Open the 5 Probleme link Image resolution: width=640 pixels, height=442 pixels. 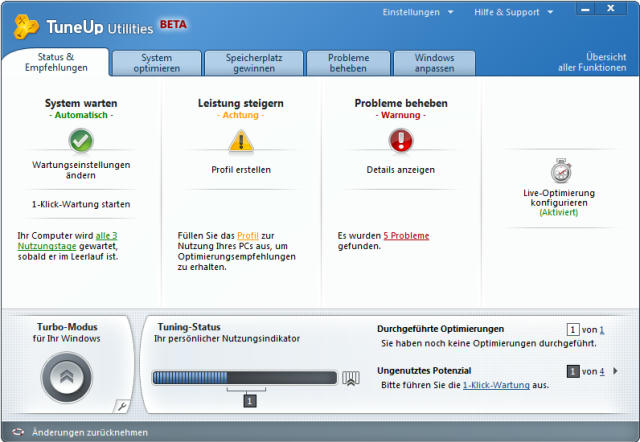pyautogui.click(x=406, y=235)
